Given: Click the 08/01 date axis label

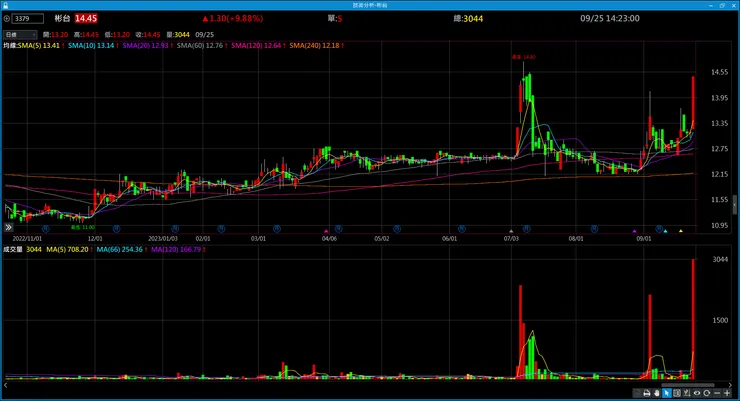Looking at the screenshot, I should (x=576, y=239).
